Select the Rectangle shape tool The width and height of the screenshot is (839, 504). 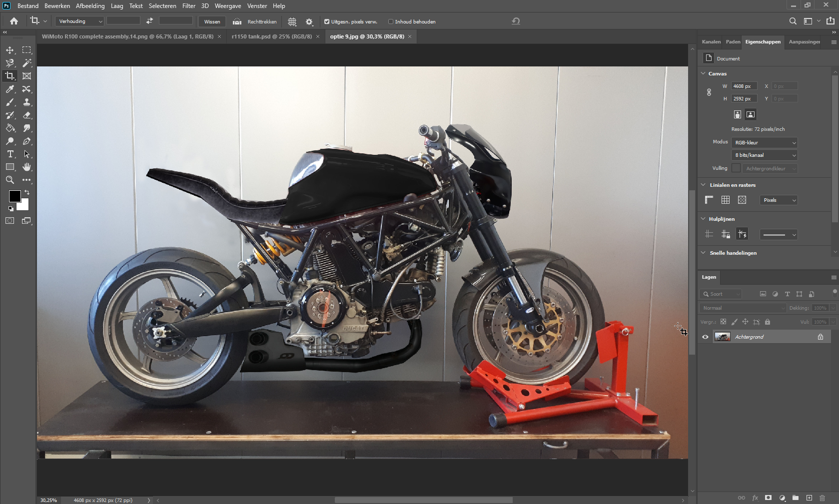click(x=10, y=167)
